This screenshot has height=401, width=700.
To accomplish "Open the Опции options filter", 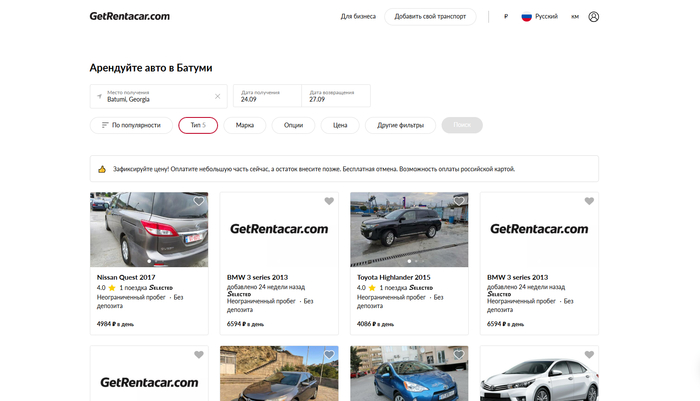I will tap(293, 125).
